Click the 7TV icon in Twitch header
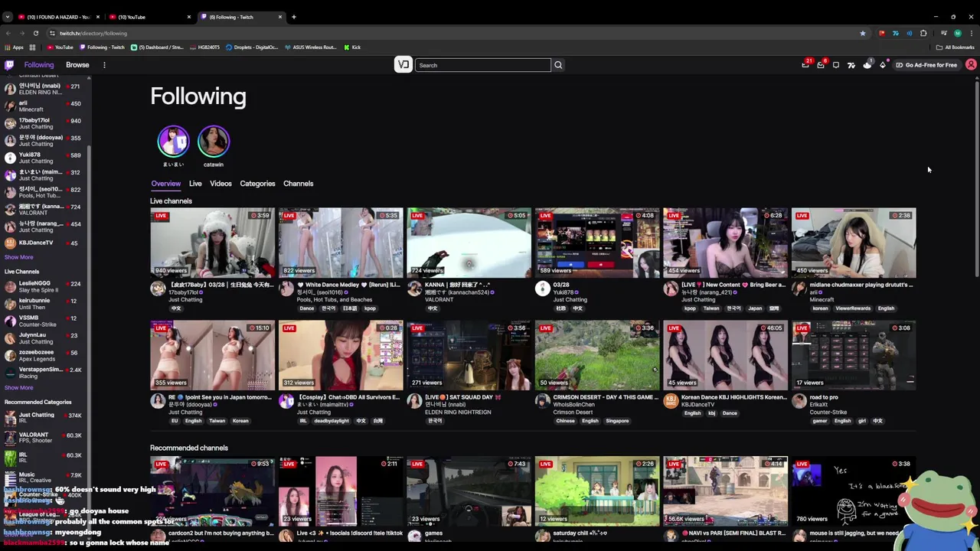The image size is (980, 551). (x=851, y=65)
